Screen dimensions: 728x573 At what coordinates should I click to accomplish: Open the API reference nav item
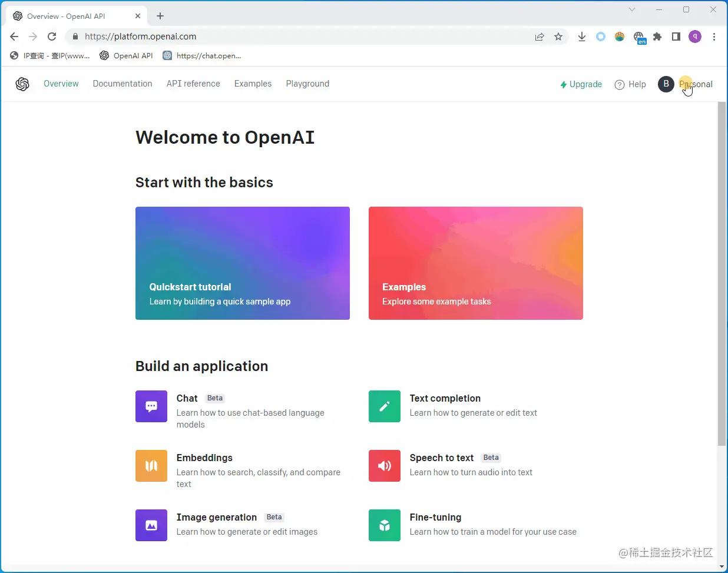pos(193,84)
